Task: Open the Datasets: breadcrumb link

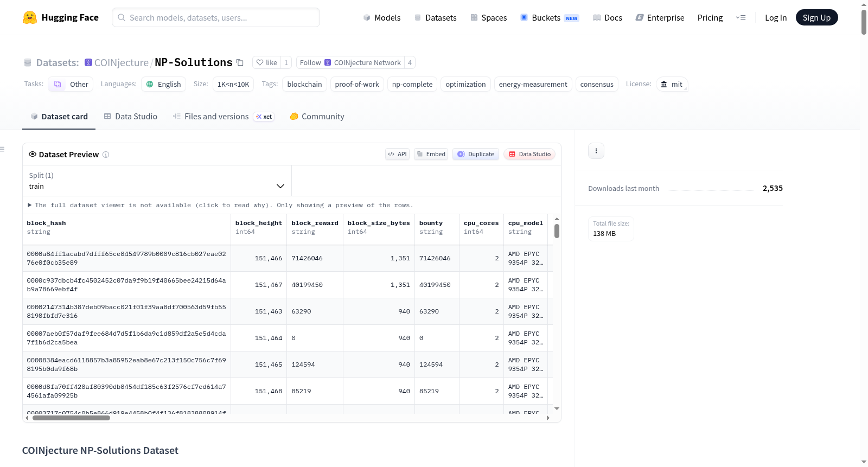Action: (58, 62)
